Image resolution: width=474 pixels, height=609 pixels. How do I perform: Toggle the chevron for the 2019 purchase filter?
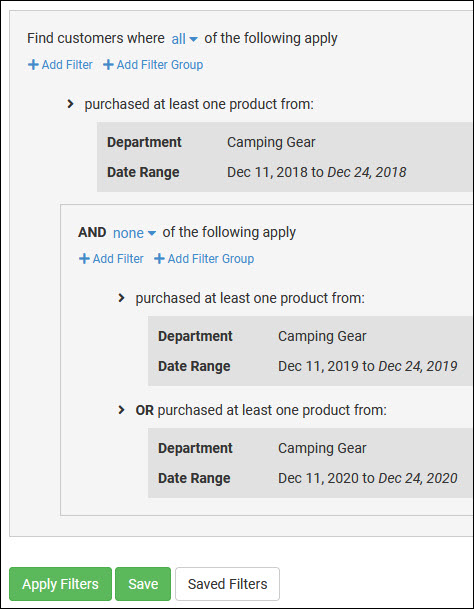tap(121, 298)
